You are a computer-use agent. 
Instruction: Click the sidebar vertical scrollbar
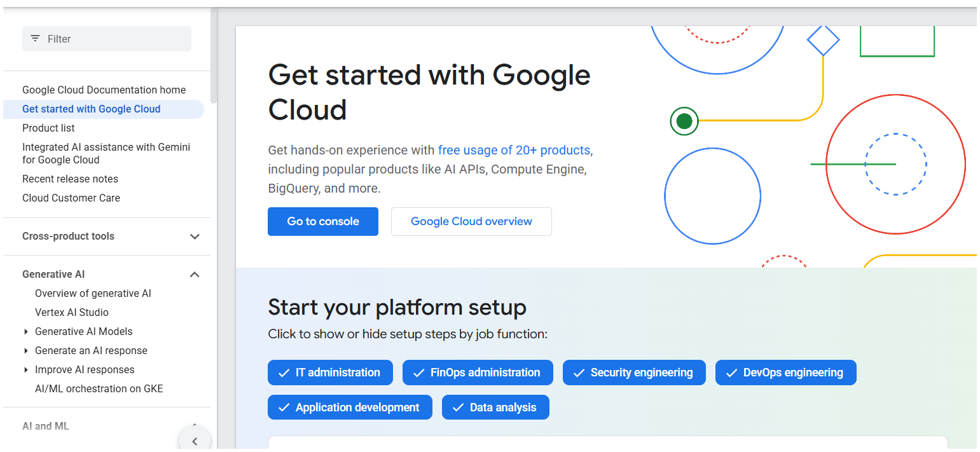214,55
